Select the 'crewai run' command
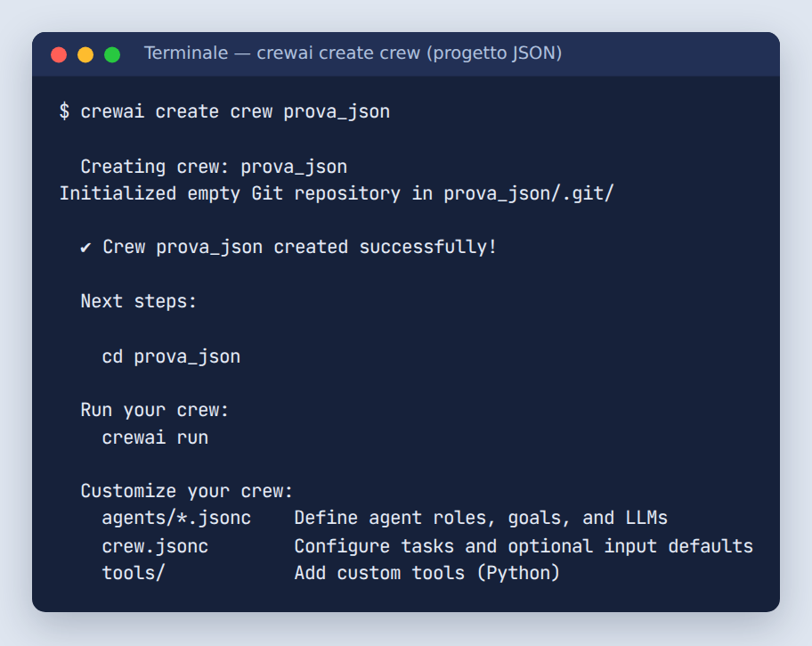 155,437
